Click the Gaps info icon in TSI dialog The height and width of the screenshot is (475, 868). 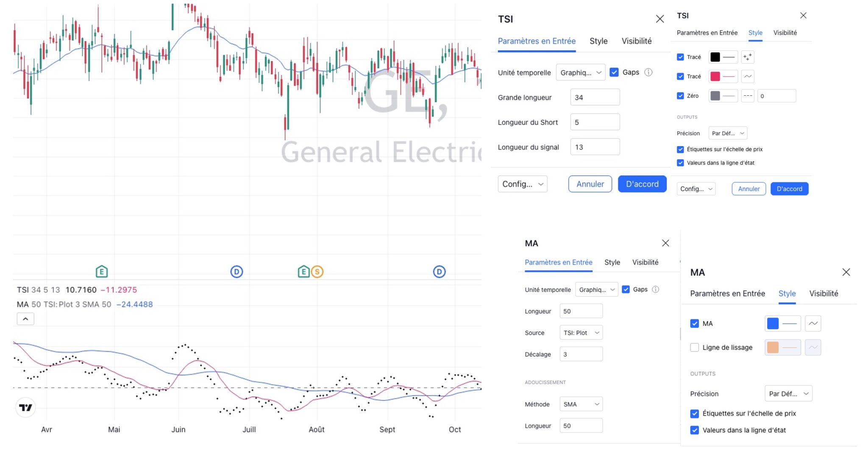pyautogui.click(x=648, y=72)
